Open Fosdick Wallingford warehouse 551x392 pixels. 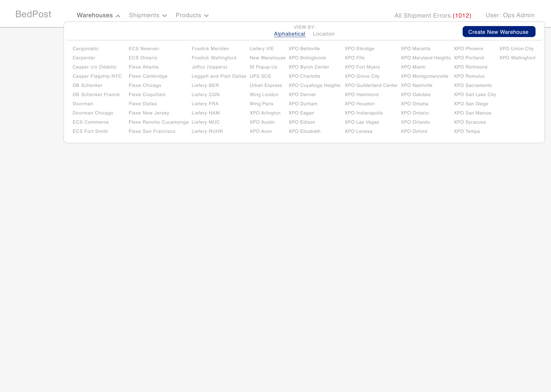click(x=214, y=58)
